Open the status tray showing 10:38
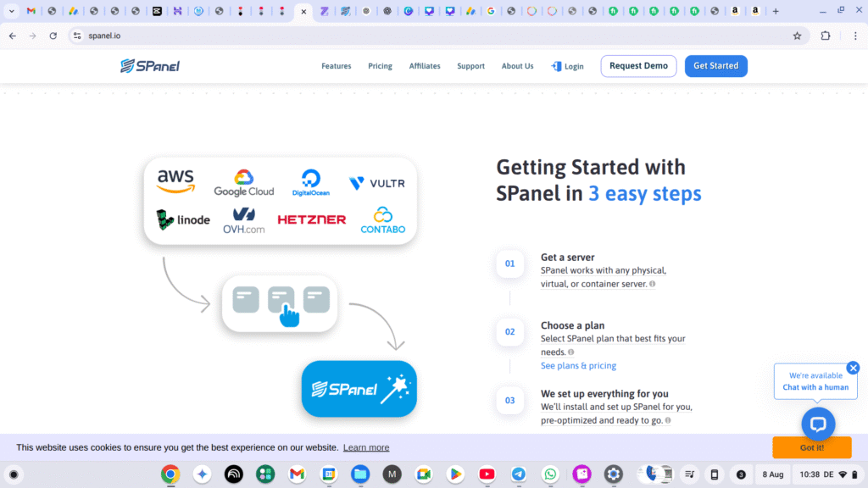 coord(828,474)
